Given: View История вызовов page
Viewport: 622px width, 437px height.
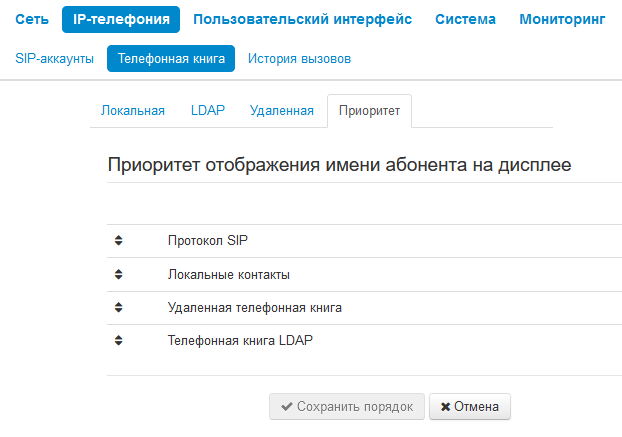Looking at the screenshot, I should pos(299,59).
